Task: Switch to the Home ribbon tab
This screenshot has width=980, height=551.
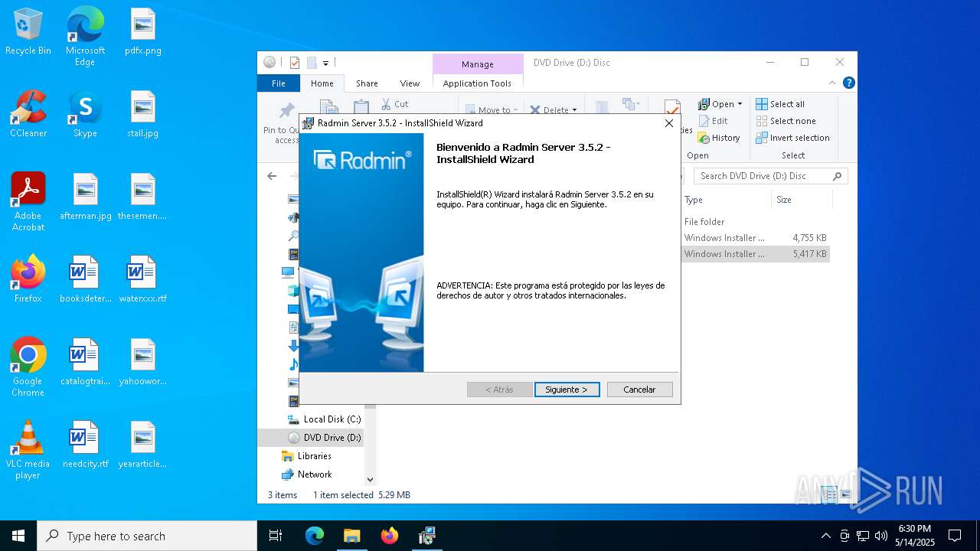Action: point(322,83)
